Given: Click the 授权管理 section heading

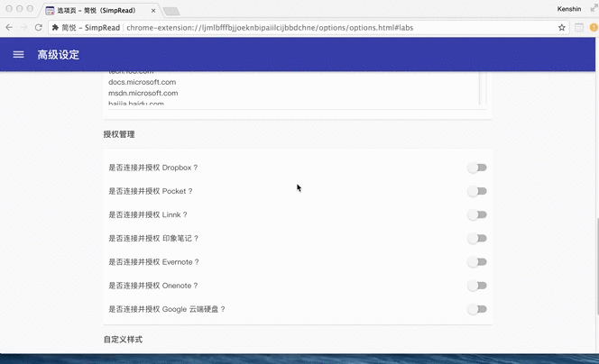Looking at the screenshot, I should [x=119, y=134].
